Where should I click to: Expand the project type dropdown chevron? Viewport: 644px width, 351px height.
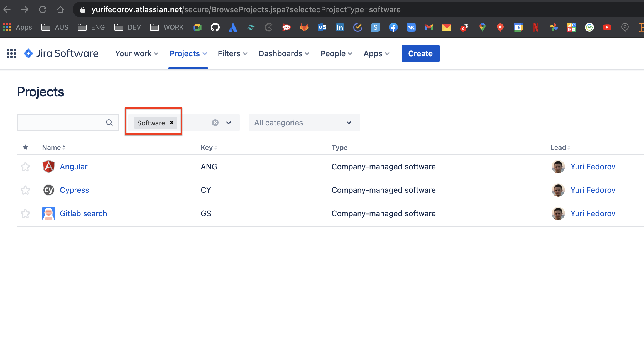click(x=229, y=123)
